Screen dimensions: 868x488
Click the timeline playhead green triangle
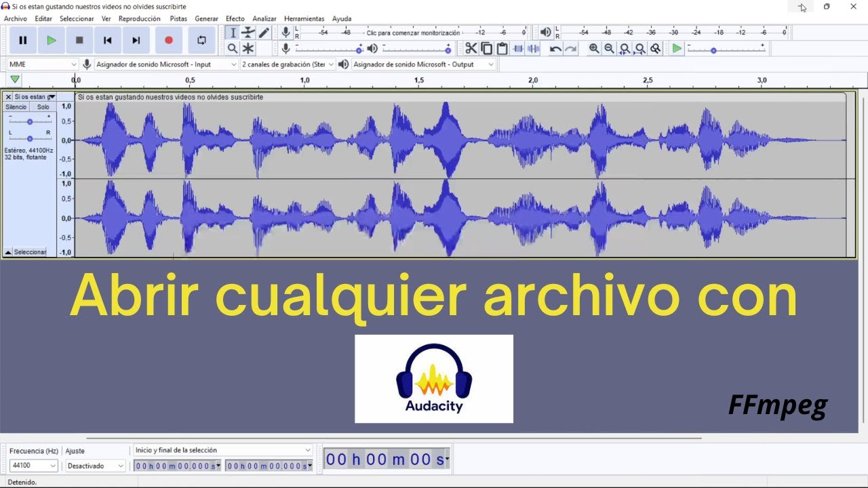tap(15, 79)
